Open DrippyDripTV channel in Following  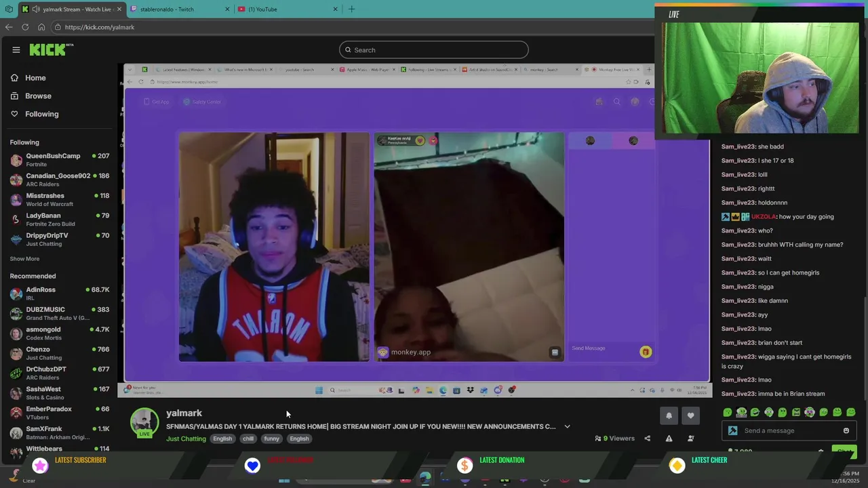60,239
